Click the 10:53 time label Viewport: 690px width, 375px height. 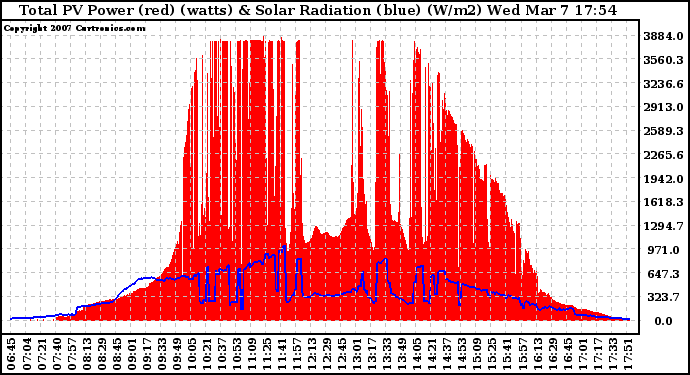[236, 354]
